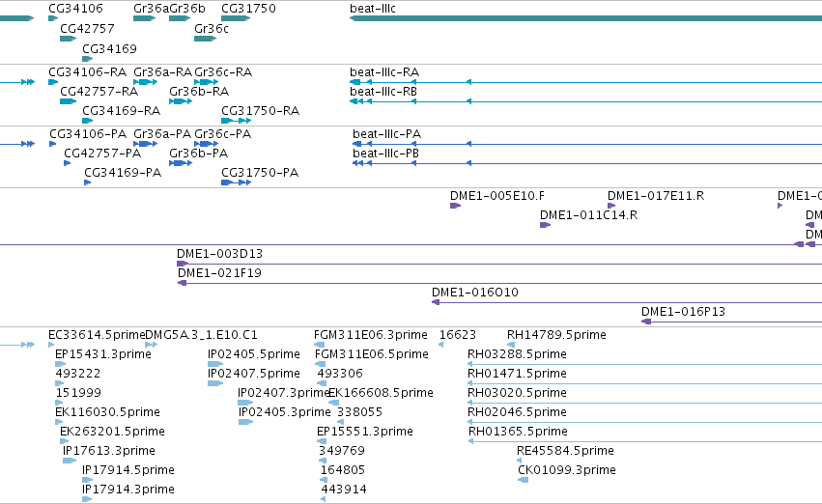Click the CG34169 gene feature
Screen dimensions: 822x504
[x=87, y=59]
